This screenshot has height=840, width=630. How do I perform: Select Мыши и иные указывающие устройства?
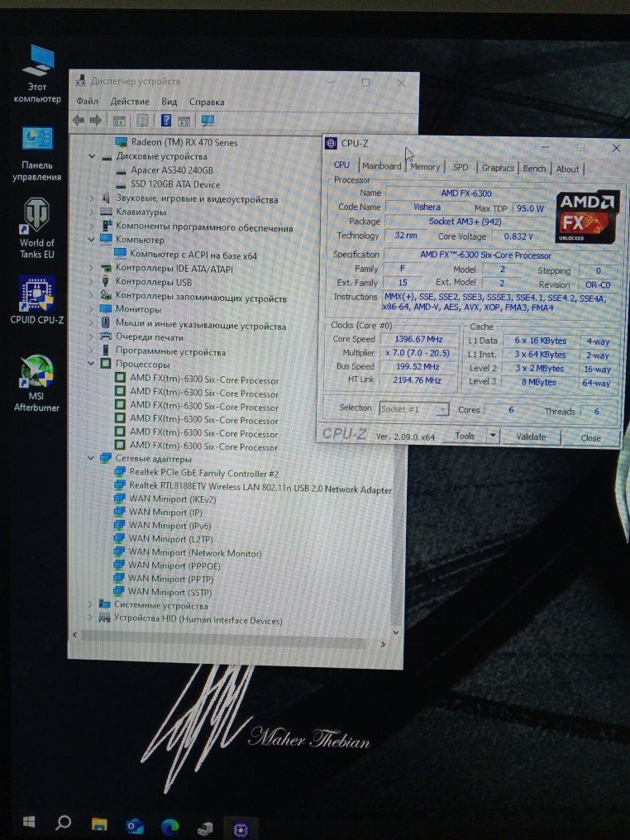click(200, 325)
